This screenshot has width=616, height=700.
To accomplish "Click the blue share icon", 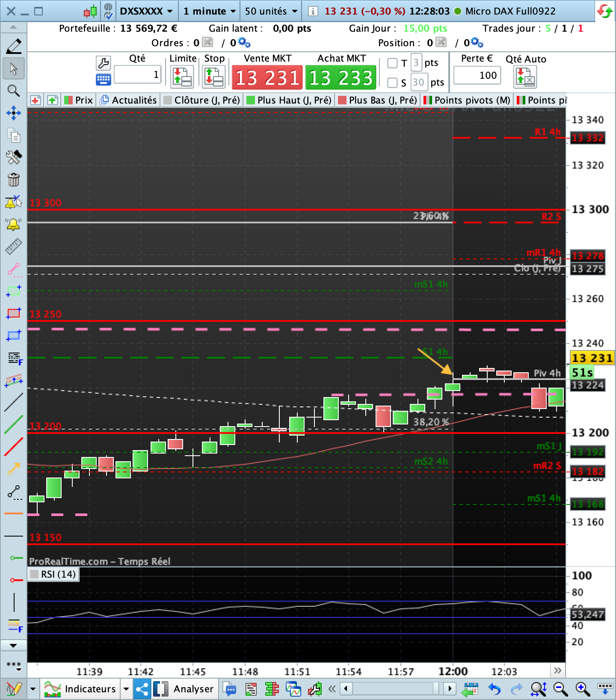I will click(x=142, y=689).
